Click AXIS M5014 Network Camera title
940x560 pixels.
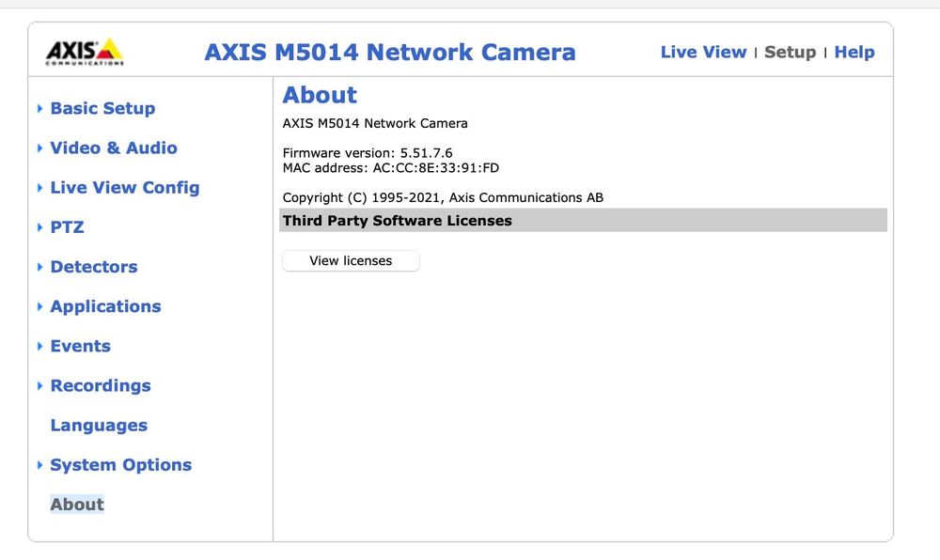point(390,52)
